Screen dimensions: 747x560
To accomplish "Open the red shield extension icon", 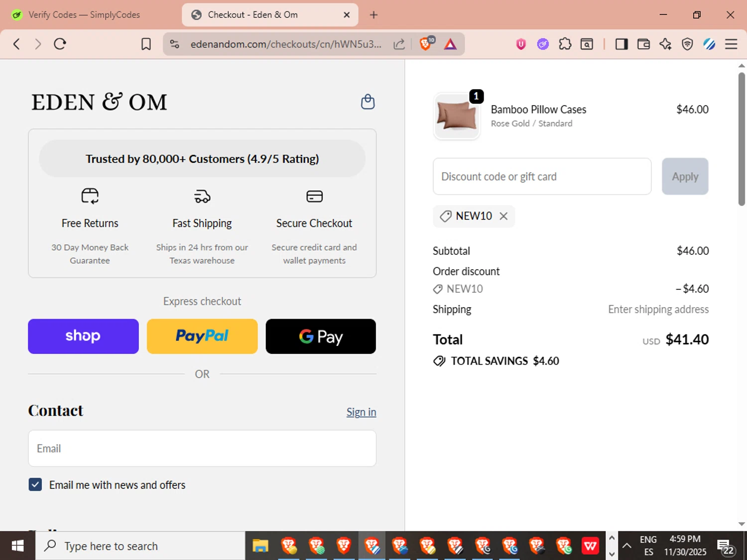I will click(521, 44).
